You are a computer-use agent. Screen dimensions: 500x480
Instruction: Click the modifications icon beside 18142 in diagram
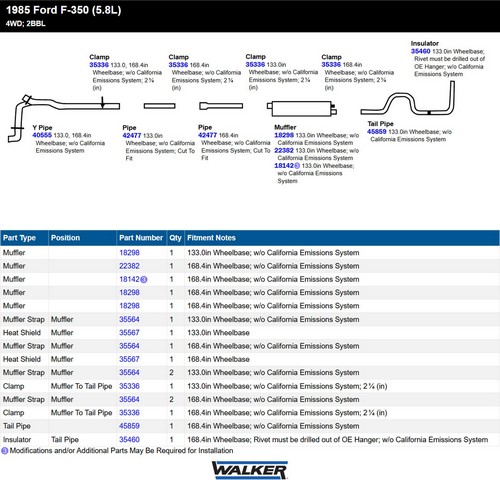(x=297, y=166)
